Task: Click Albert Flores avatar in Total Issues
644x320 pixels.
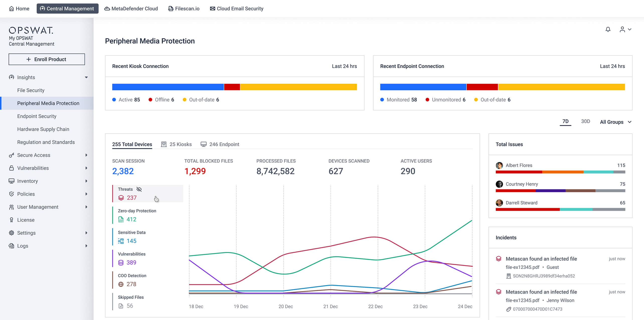Action: pos(499,165)
